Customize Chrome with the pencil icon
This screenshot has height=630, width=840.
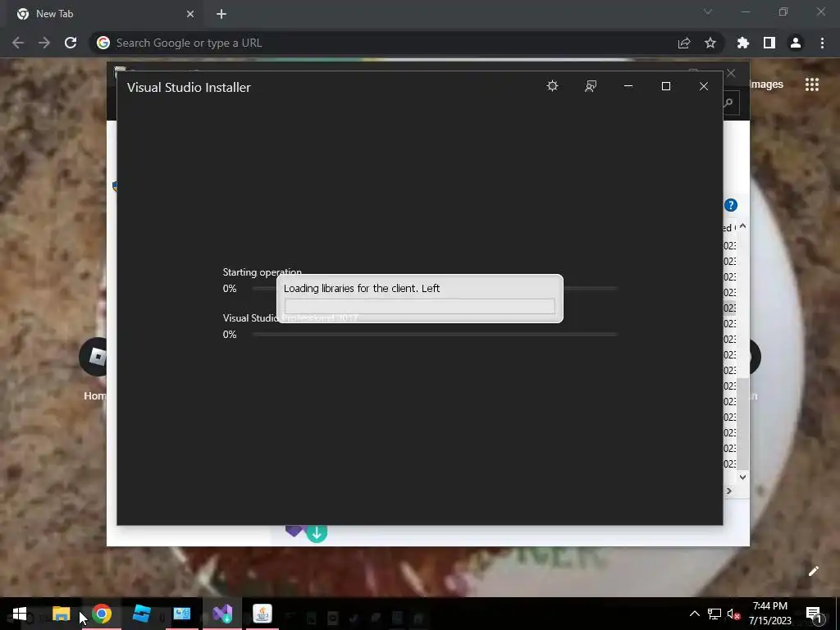(813, 571)
